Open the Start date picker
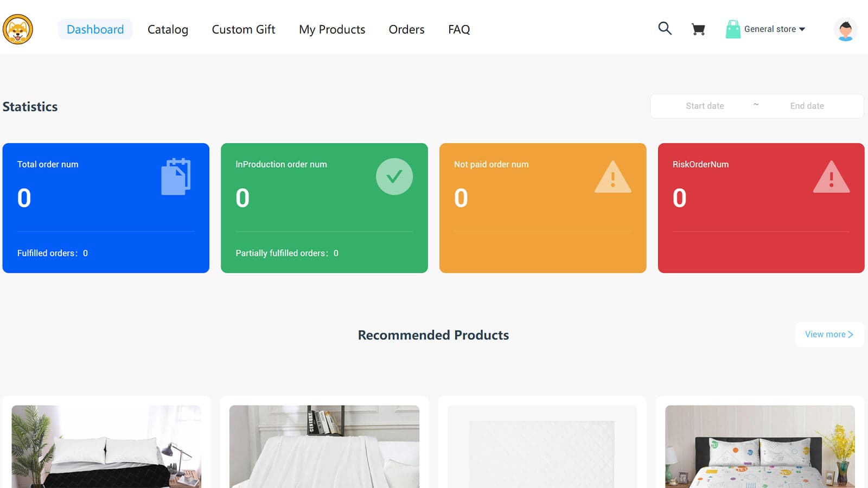Image resolution: width=868 pixels, height=488 pixels. pos(705,106)
